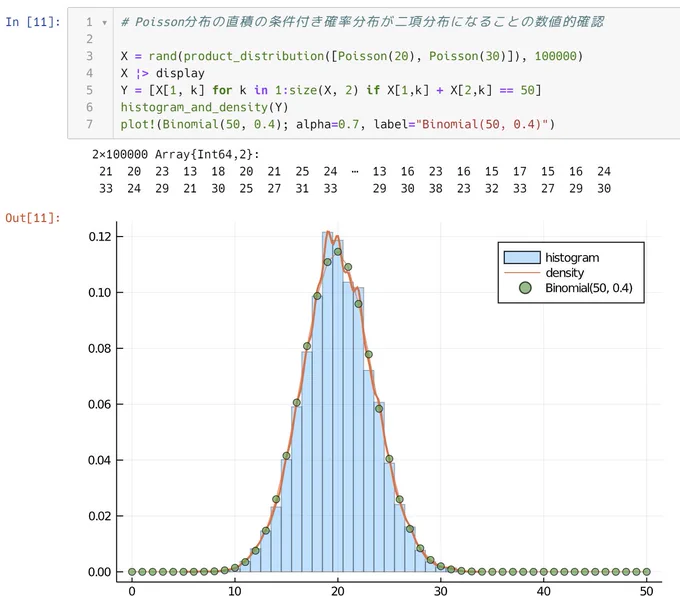The height and width of the screenshot is (614, 680).
Task: Click the Out[11]: output prompt
Action: pyautogui.click(x=33, y=218)
